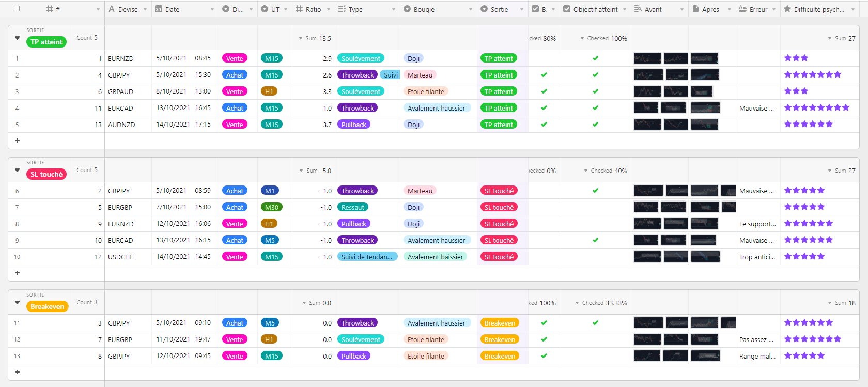Open first Avant thumbnail in AUDNZD row
Viewport: 868px width, 387px height.
pos(647,125)
